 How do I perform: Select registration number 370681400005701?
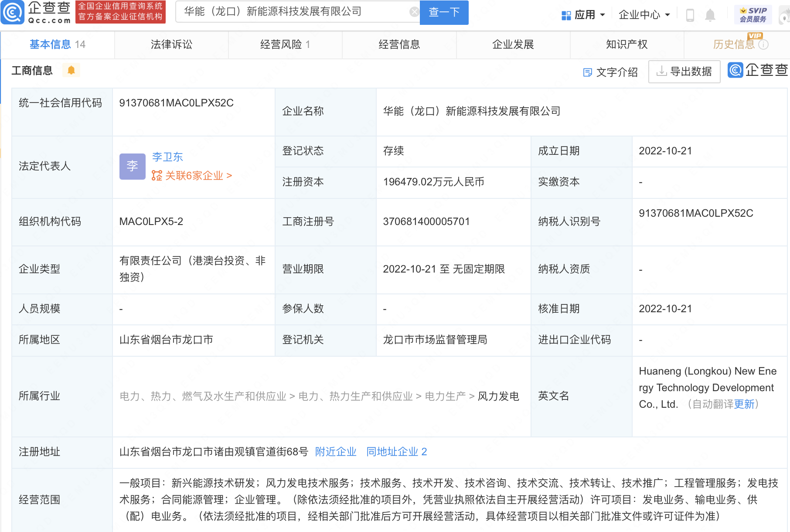coord(426,222)
